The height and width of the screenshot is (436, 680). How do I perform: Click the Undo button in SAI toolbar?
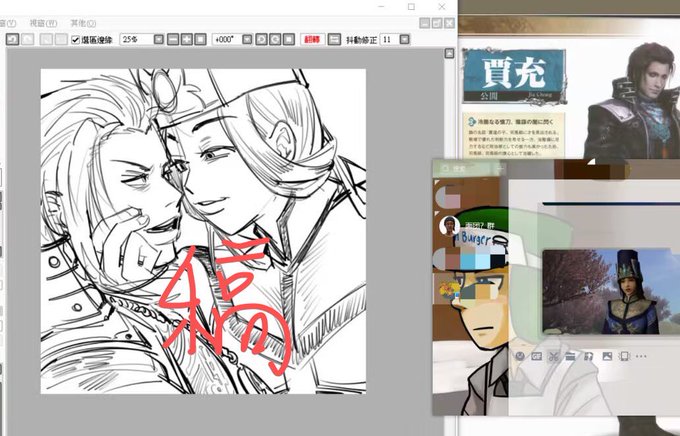click(x=13, y=39)
